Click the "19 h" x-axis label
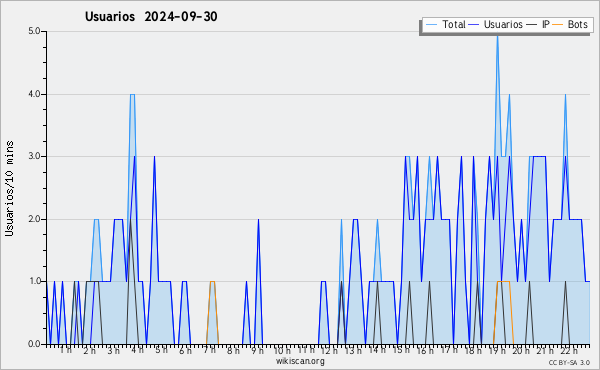 coord(497,351)
